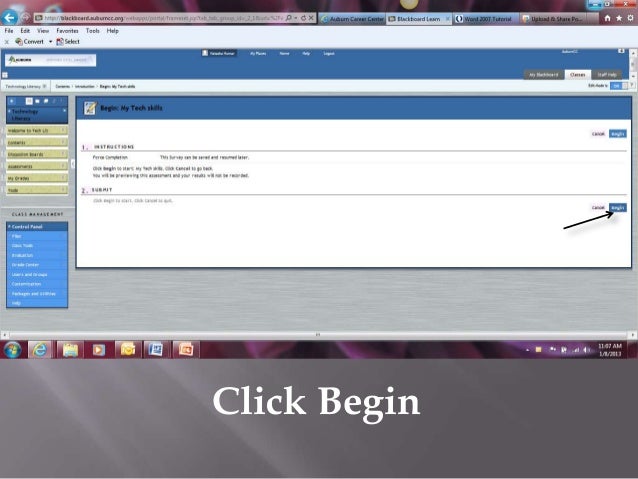638x479 pixels.
Task: Open the Convert dropdown arrow
Action: (x=50, y=42)
